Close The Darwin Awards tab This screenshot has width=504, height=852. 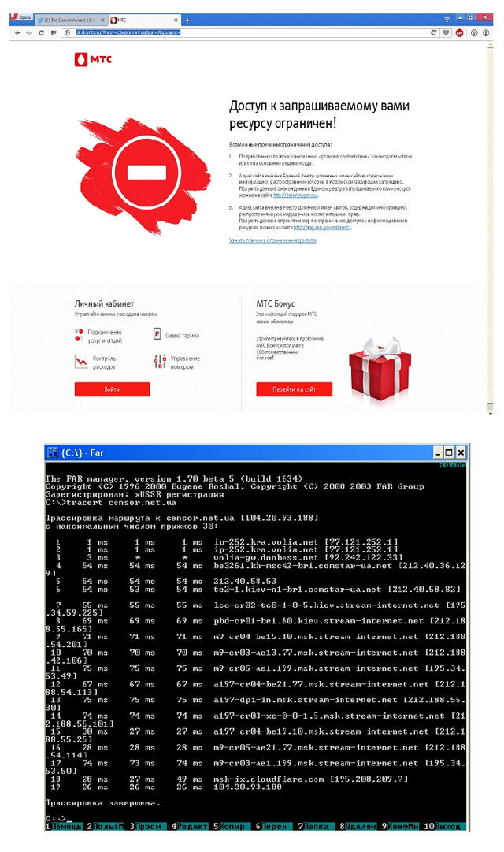click(102, 20)
